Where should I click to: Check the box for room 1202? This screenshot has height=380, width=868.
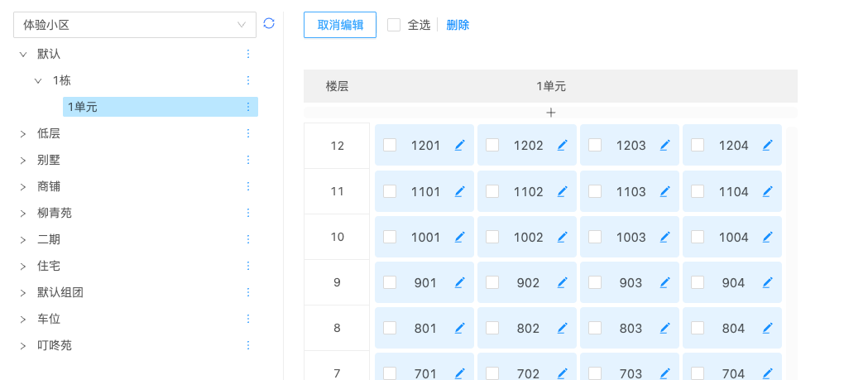point(492,145)
